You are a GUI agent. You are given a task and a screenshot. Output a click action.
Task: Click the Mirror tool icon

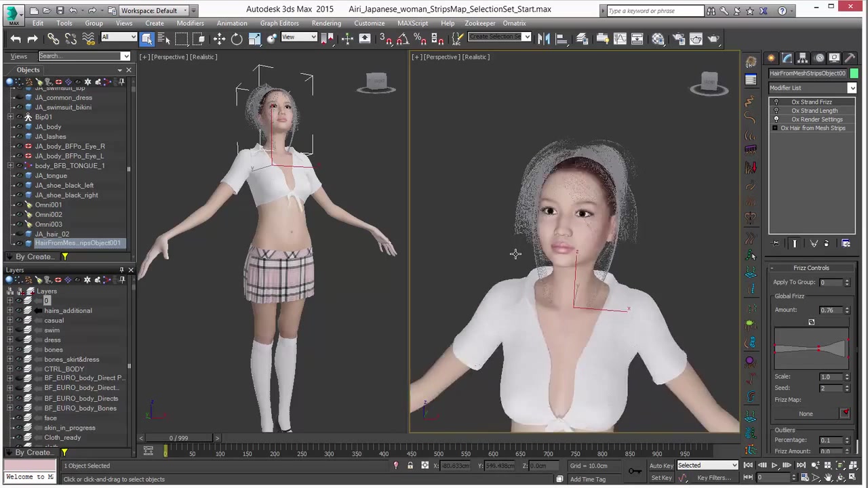(544, 39)
